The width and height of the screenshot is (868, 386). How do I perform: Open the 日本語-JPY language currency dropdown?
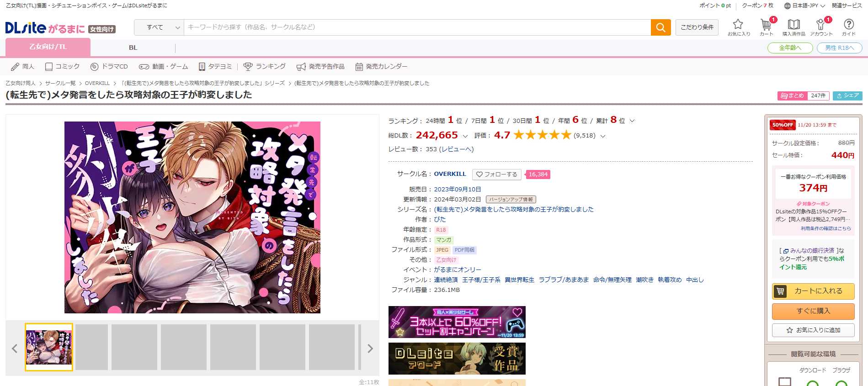coord(804,6)
